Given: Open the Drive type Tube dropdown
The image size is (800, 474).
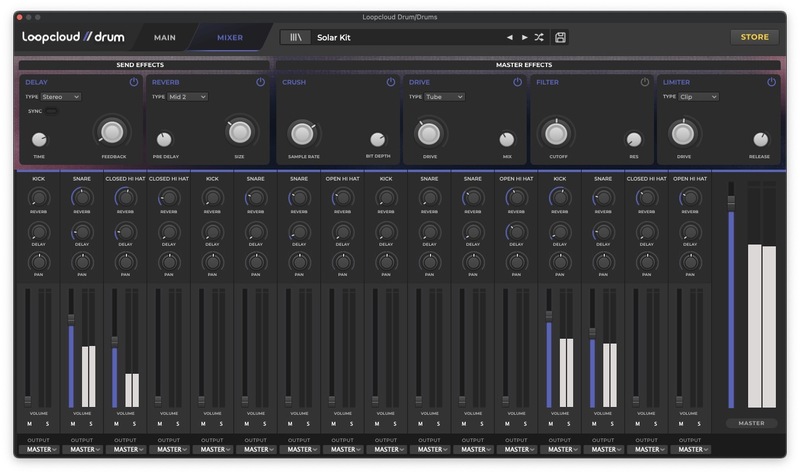Looking at the screenshot, I should coord(445,97).
